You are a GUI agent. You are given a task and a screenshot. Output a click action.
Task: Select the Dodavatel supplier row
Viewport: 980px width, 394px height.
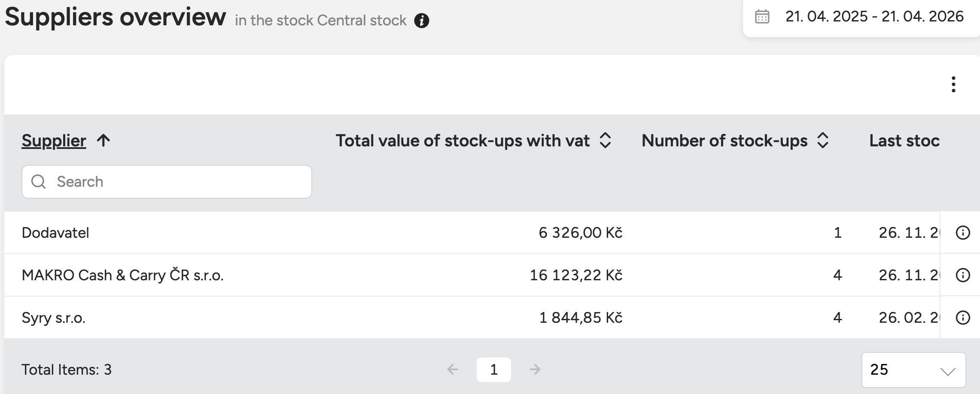[x=56, y=233]
